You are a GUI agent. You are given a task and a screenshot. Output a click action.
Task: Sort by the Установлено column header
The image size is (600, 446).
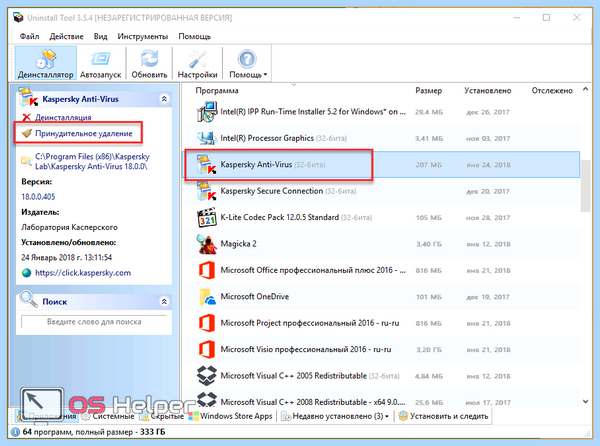(488, 91)
